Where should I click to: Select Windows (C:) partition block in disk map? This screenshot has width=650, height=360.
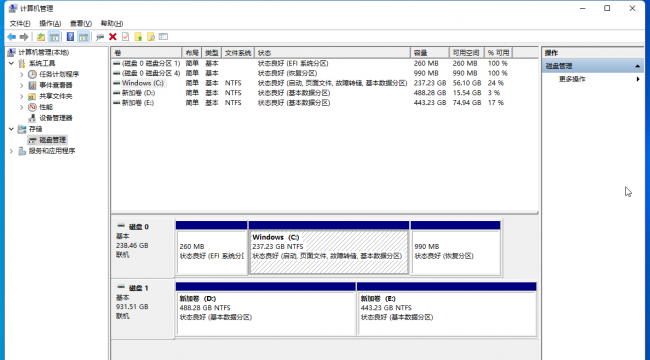[329, 248]
